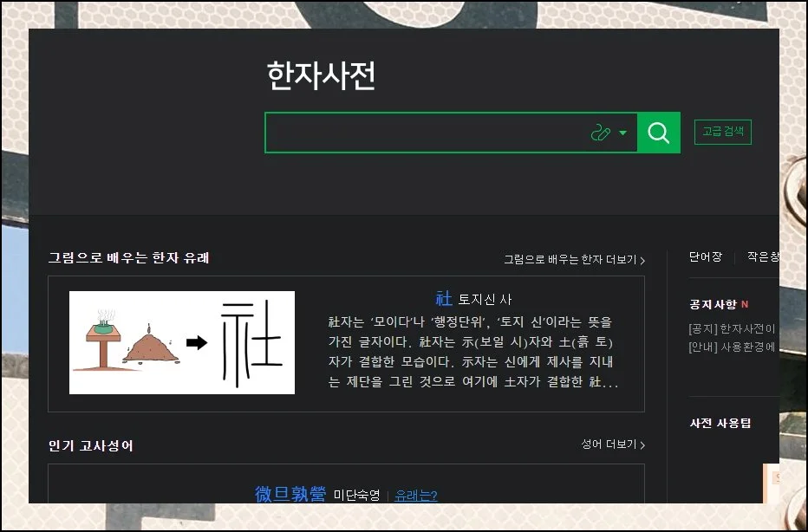808x532 pixels.
Task: Open the handwriting input tool in search box
Action: point(601,133)
